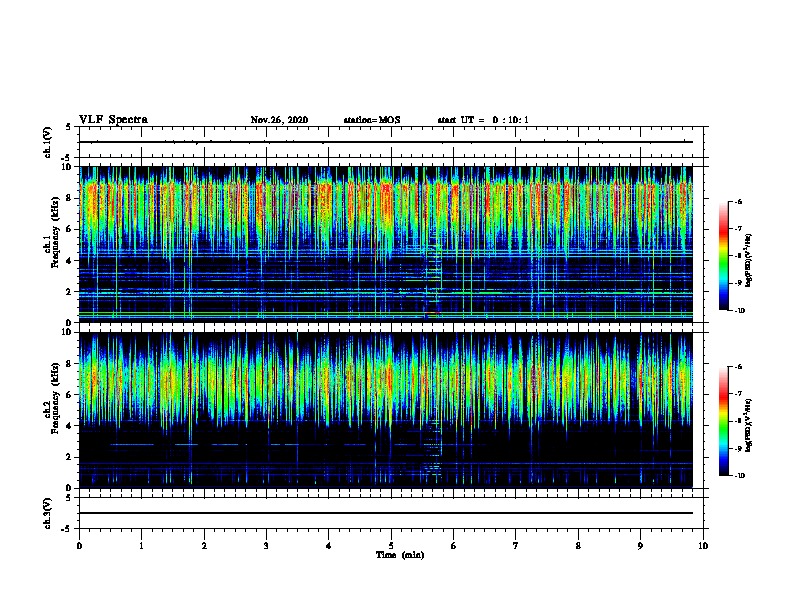Click the "8" kHz tick on ch.1 frequency axis
792x612 pixels.
pos(70,198)
